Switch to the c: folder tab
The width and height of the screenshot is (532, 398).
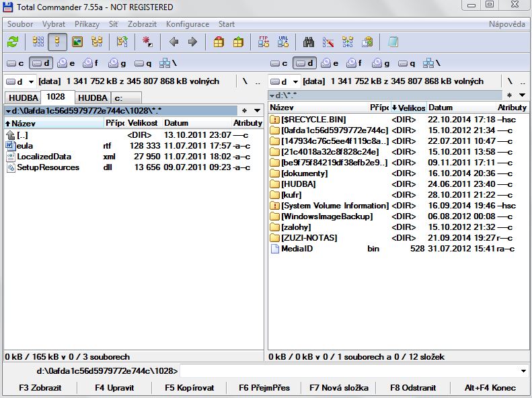tap(126, 98)
